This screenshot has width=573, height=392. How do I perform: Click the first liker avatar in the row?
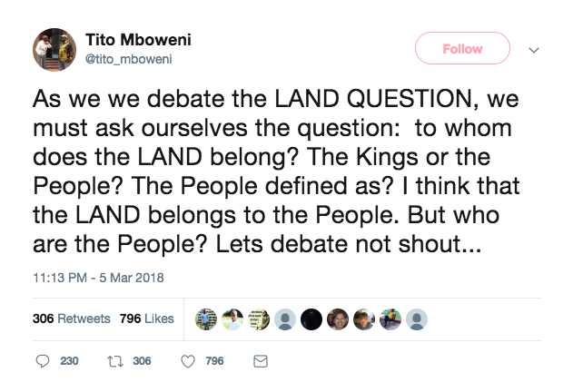click(206, 318)
